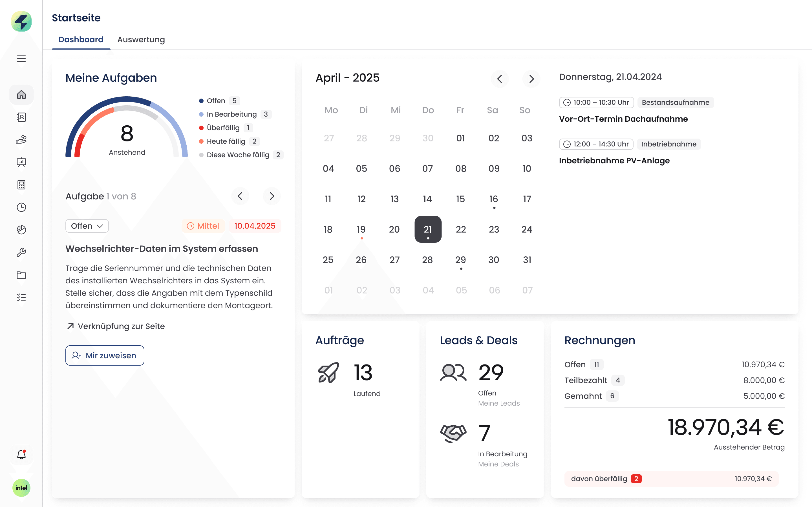Expand the Offen status dropdown

coord(87,226)
